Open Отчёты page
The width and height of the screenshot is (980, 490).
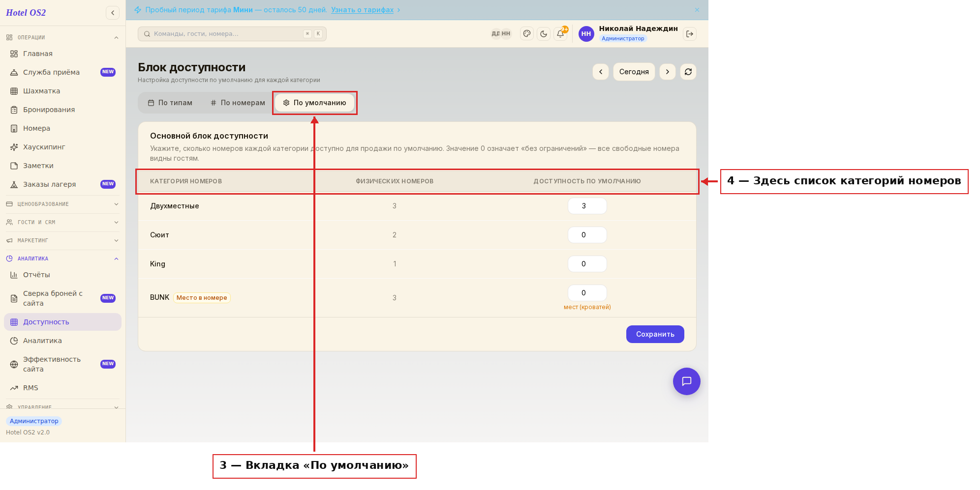coord(62,275)
